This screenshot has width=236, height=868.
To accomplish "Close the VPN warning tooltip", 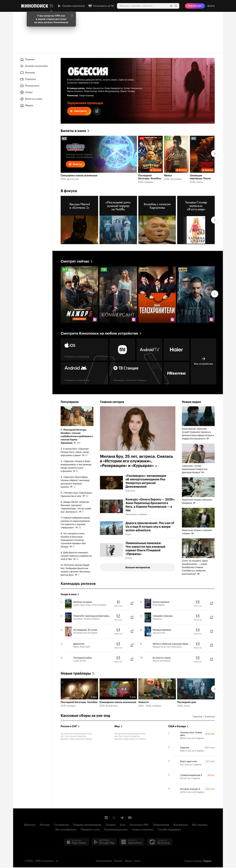I will click(72, 16).
